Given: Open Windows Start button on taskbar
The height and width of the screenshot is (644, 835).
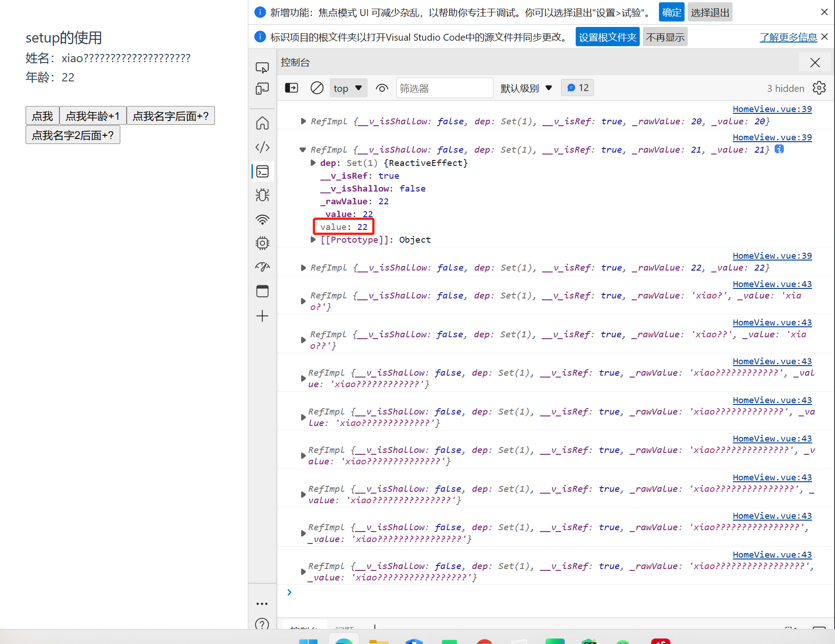Looking at the screenshot, I should [x=308, y=641].
